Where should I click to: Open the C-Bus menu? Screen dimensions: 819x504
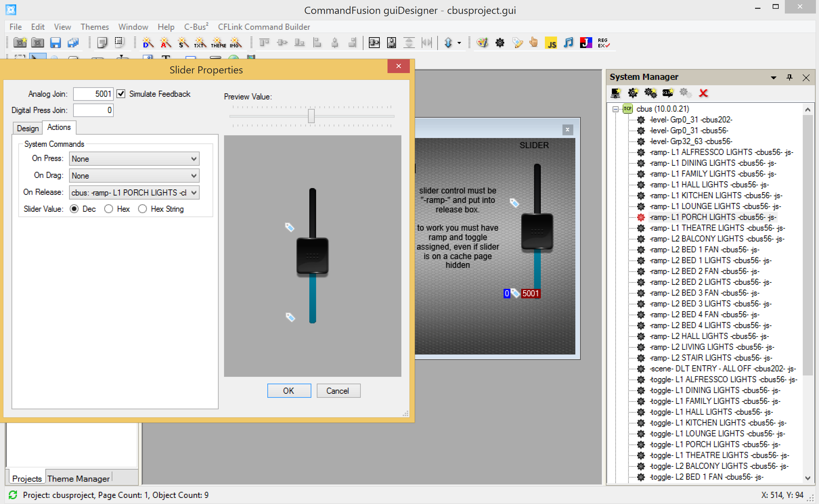[x=196, y=27]
